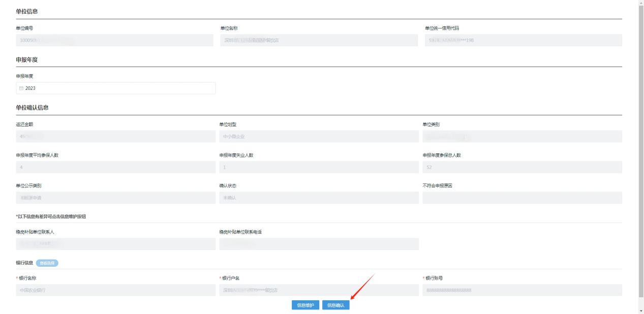Select the 单位划型 field showing 中小微企业

[319, 137]
